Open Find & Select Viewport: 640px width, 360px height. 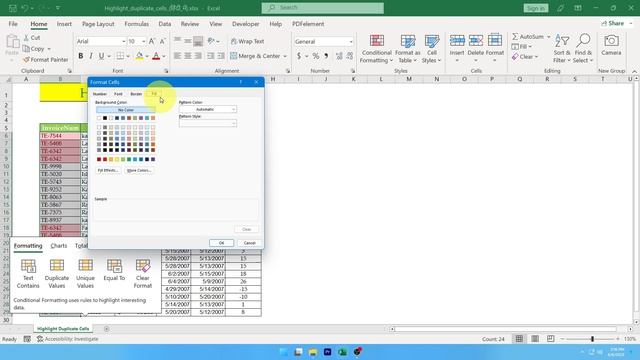click(583, 49)
